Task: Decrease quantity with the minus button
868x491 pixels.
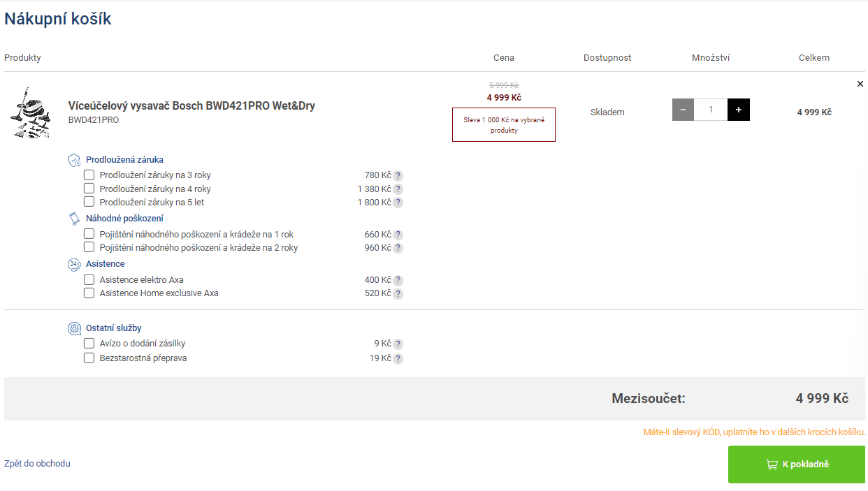Action: tap(683, 110)
